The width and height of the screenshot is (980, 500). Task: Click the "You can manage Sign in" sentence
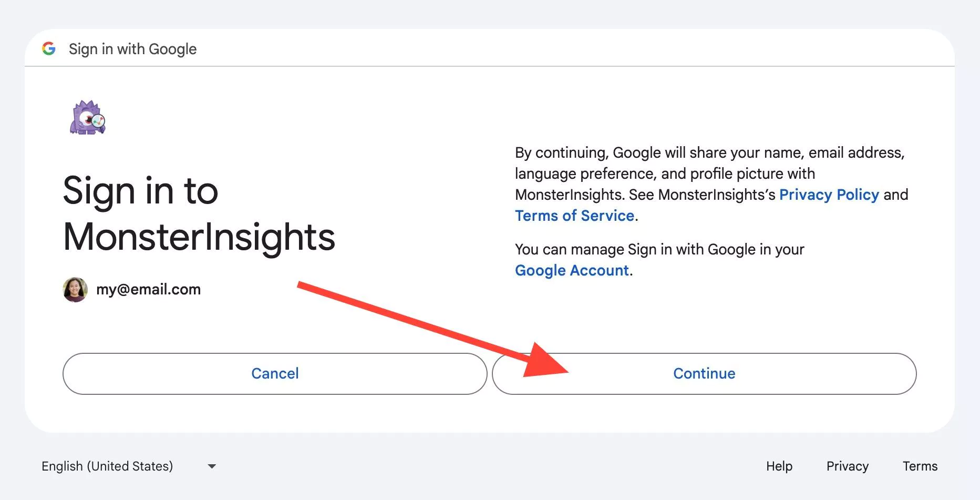pos(659,250)
